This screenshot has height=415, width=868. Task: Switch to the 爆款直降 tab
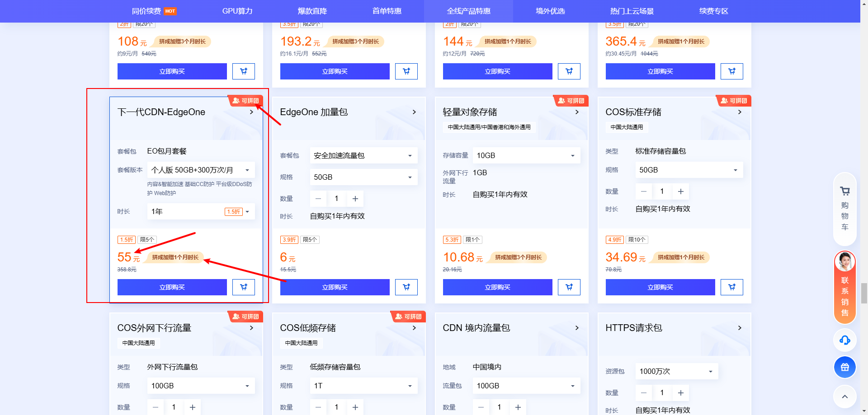coord(312,11)
